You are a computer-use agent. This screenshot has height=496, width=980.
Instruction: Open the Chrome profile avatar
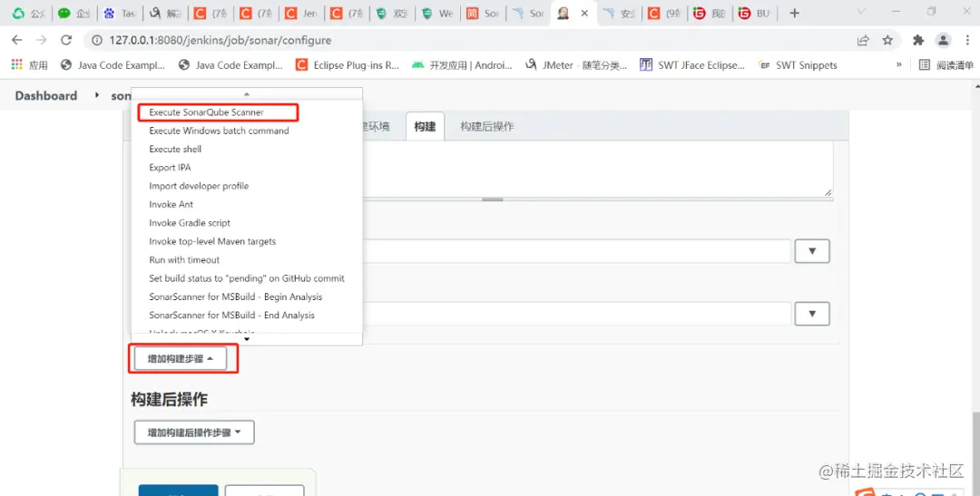943,40
